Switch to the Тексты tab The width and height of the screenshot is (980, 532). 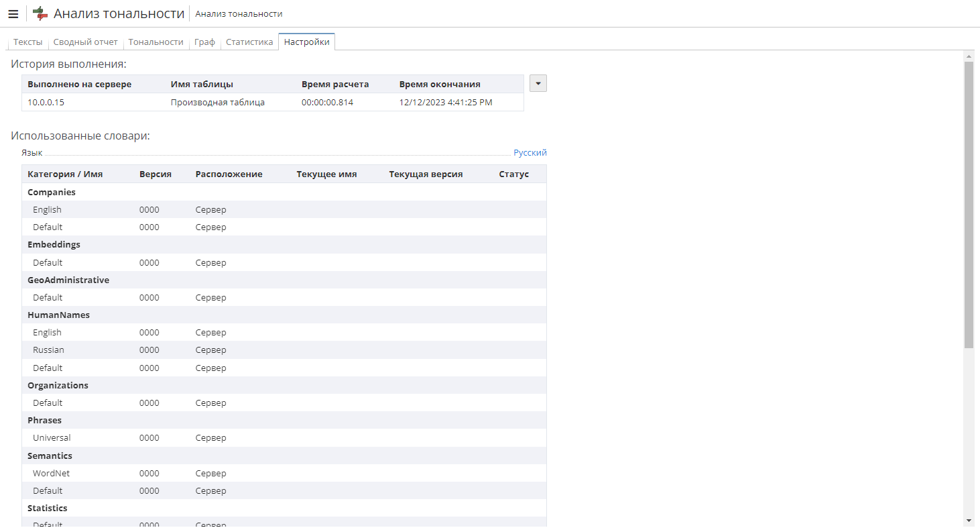pos(27,42)
